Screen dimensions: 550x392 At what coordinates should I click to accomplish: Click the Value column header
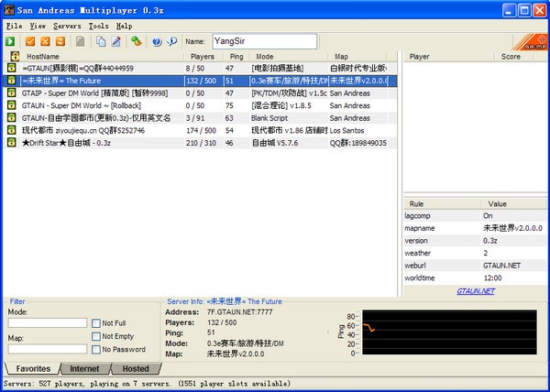point(514,204)
